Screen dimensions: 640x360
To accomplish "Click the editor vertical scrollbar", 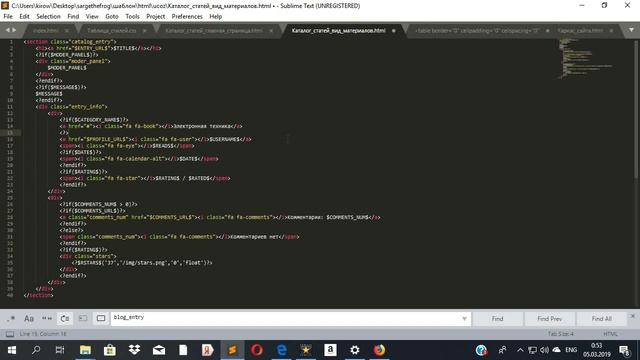I will pos(637,108).
